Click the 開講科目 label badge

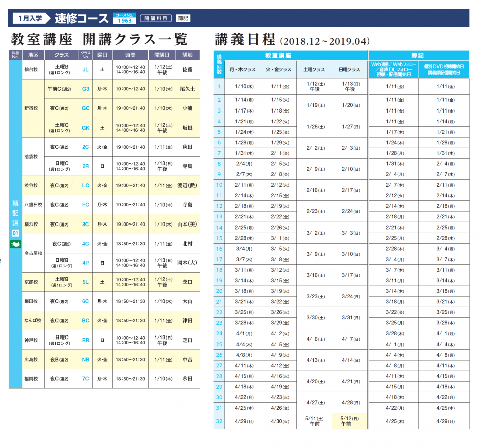tap(155, 18)
